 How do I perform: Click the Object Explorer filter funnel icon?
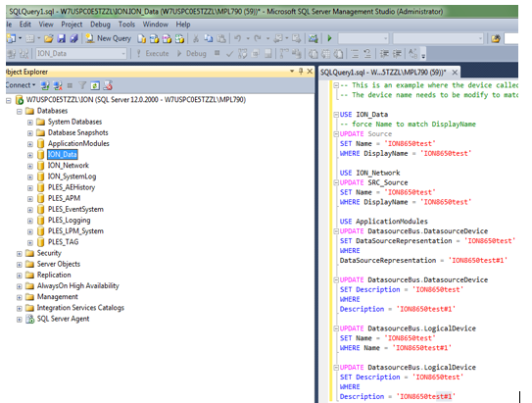pos(82,85)
